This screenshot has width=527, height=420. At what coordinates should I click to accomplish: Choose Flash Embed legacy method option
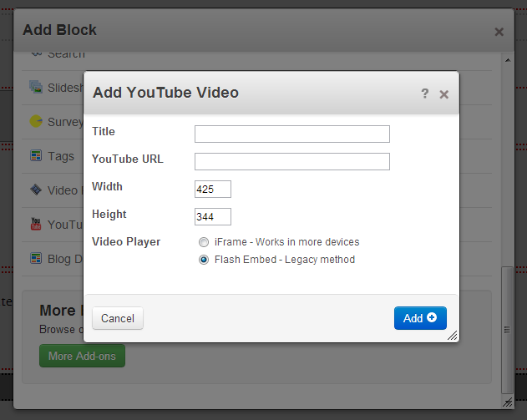204,260
